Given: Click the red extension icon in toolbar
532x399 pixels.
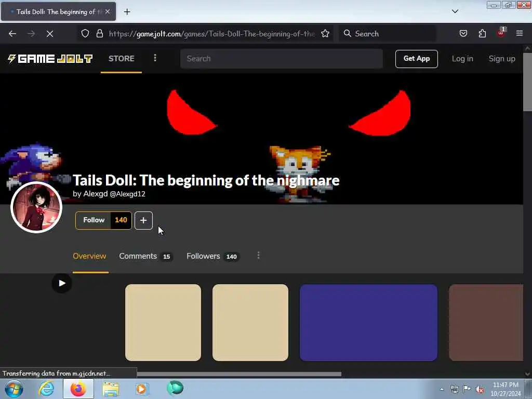Looking at the screenshot, I should coord(501,33).
